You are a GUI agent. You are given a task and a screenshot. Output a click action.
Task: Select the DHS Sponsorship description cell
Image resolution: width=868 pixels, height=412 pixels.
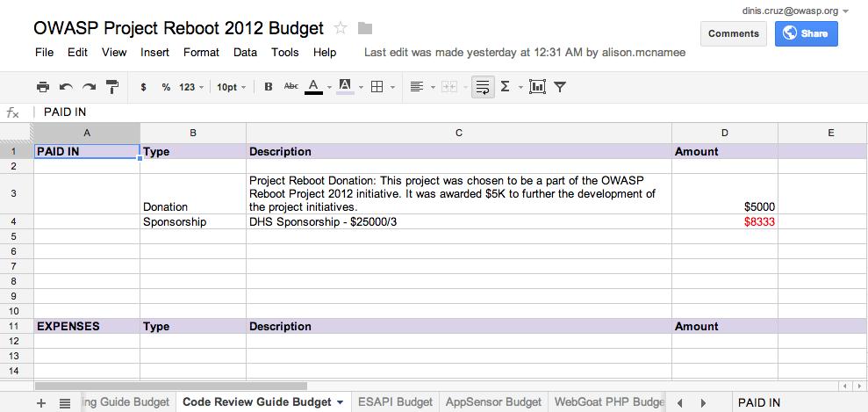(x=459, y=222)
